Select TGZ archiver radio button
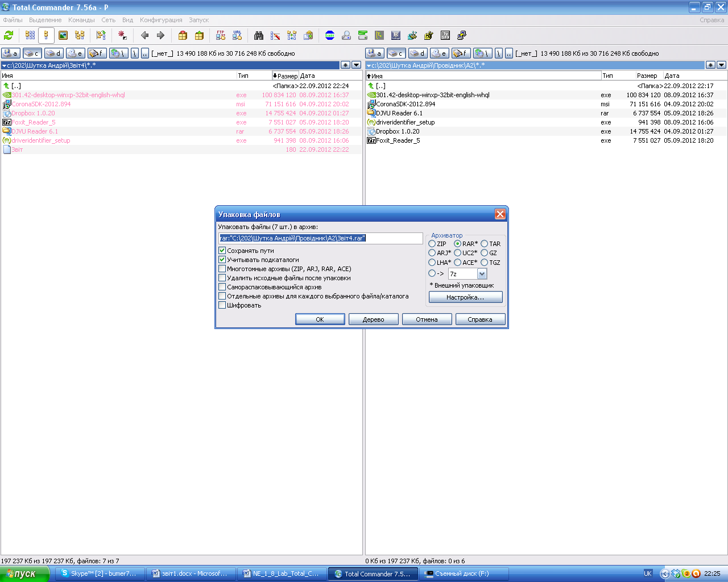This screenshot has height=582, width=728. tap(484, 263)
